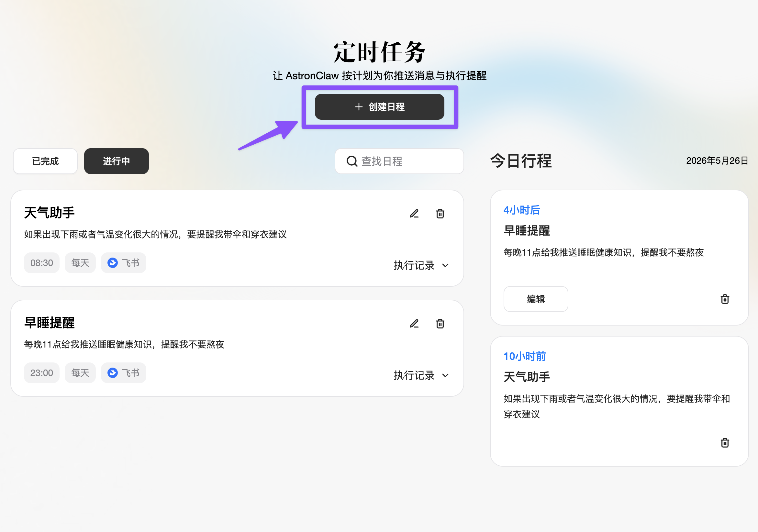
Task: Click 编辑 button in today's 早睡提醒 card
Action: [535, 299]
